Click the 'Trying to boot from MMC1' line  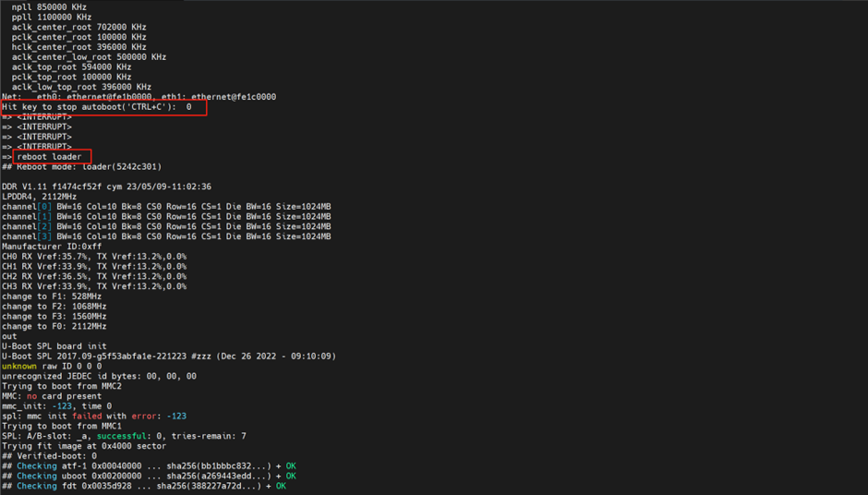[62, 426]
